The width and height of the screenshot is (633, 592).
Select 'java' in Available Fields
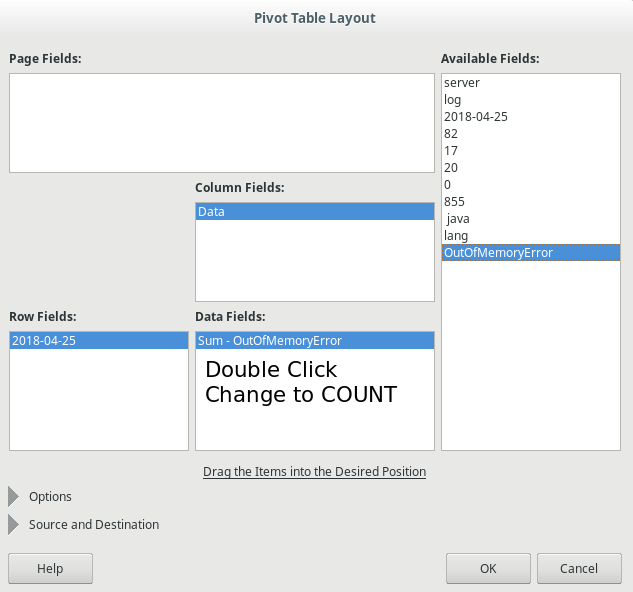(x=457, y=219)
